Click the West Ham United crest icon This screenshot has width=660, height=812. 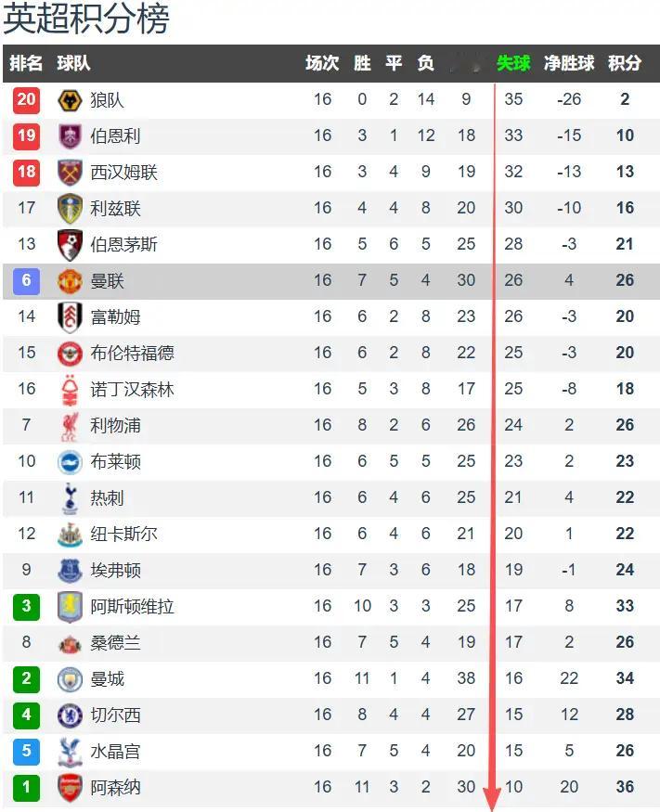click(70, 173)
